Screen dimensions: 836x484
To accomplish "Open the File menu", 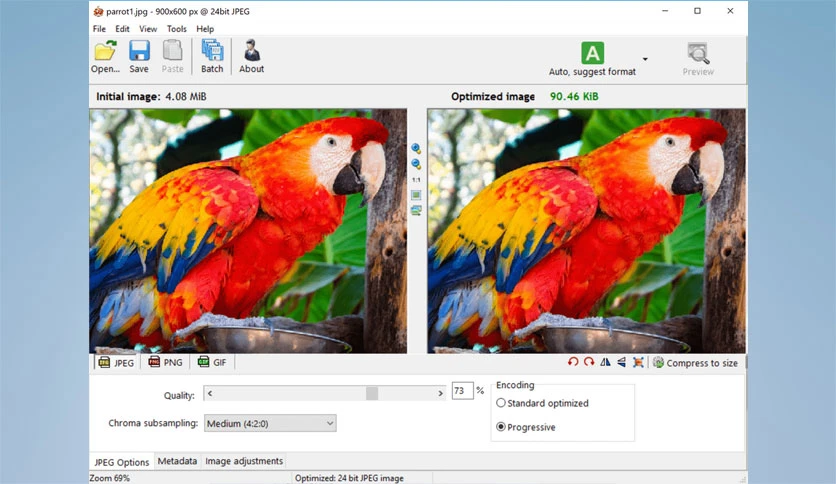I will pyautogui.click(x=99, y=29).
